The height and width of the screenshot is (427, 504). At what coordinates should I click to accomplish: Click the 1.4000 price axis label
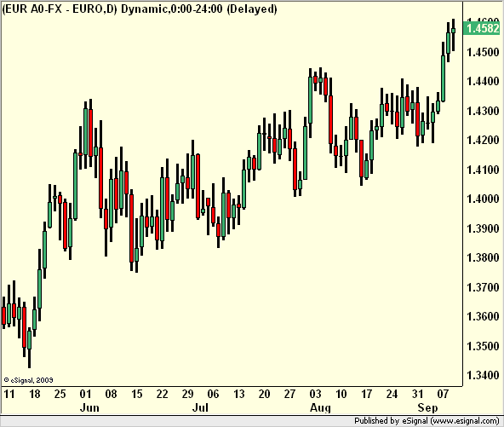point(483,199)
